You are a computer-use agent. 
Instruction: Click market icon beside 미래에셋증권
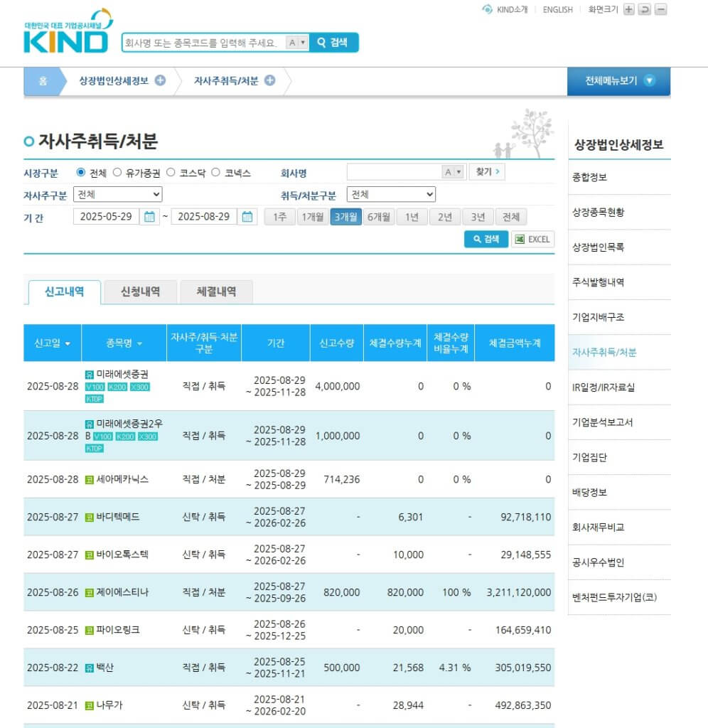coord(89,374)
